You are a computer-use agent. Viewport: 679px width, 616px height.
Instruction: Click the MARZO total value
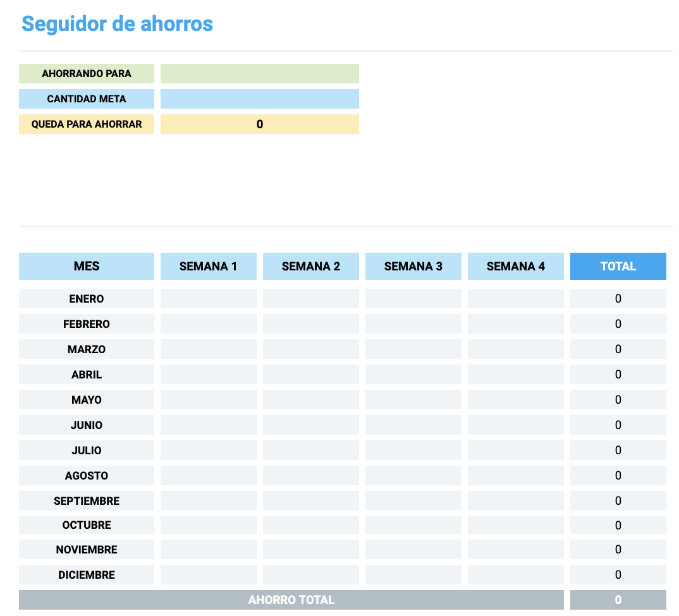618,349
